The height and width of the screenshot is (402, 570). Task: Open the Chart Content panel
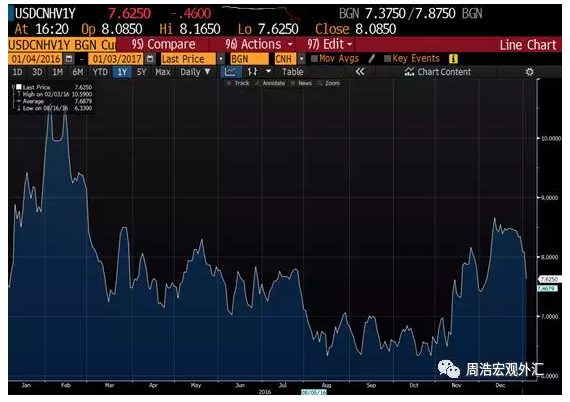click(x=438, y=72)
